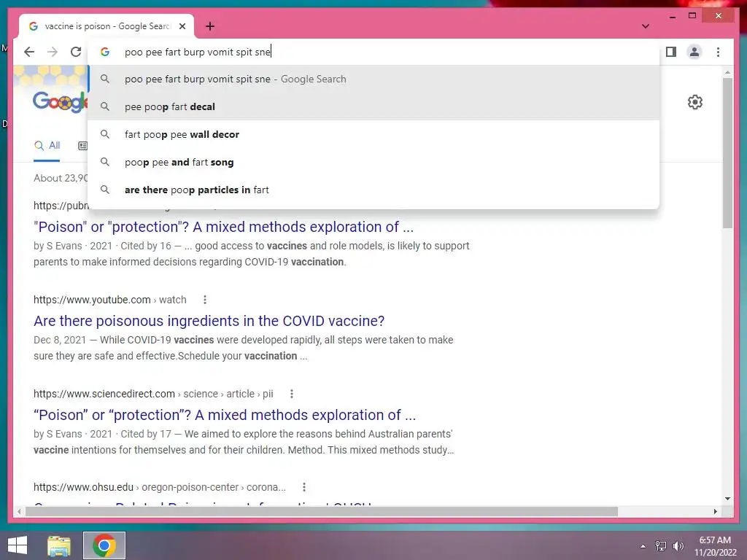This screenshot has height=560, width=747.
Task: Click the horizontal scrollbar right arrow
Action: (x=715, y=511)
